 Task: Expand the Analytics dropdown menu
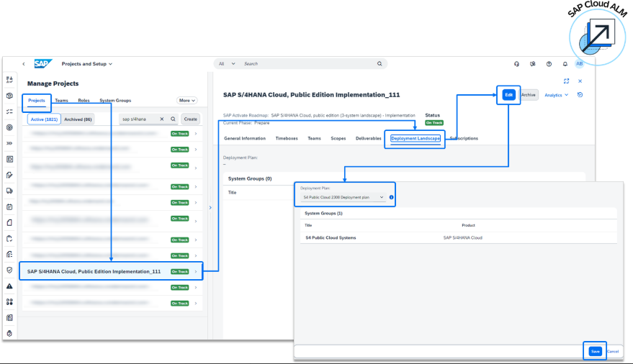click(556, 95)
